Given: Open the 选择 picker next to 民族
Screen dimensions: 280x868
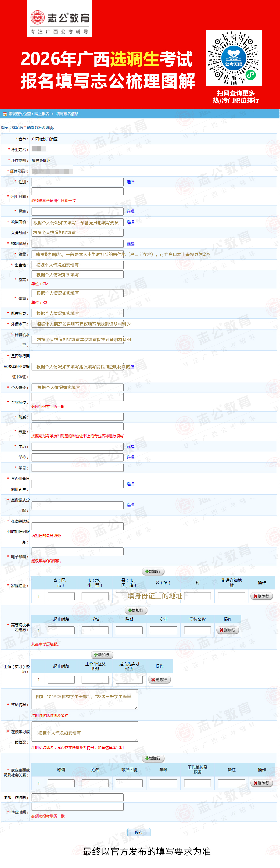Looking at the screenshot, I should (x=131, y=212).
